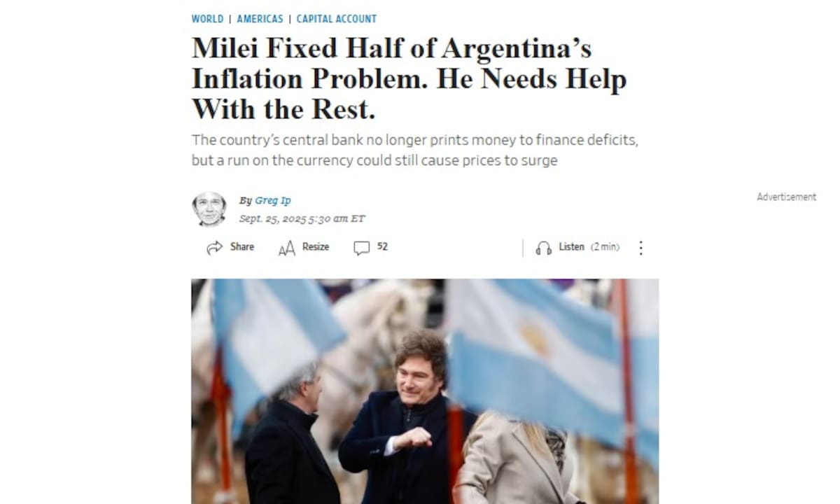The image size is (840, 504).
Task: Click the Sept. 25, 2025 publication date
Action: click(302, 218)
